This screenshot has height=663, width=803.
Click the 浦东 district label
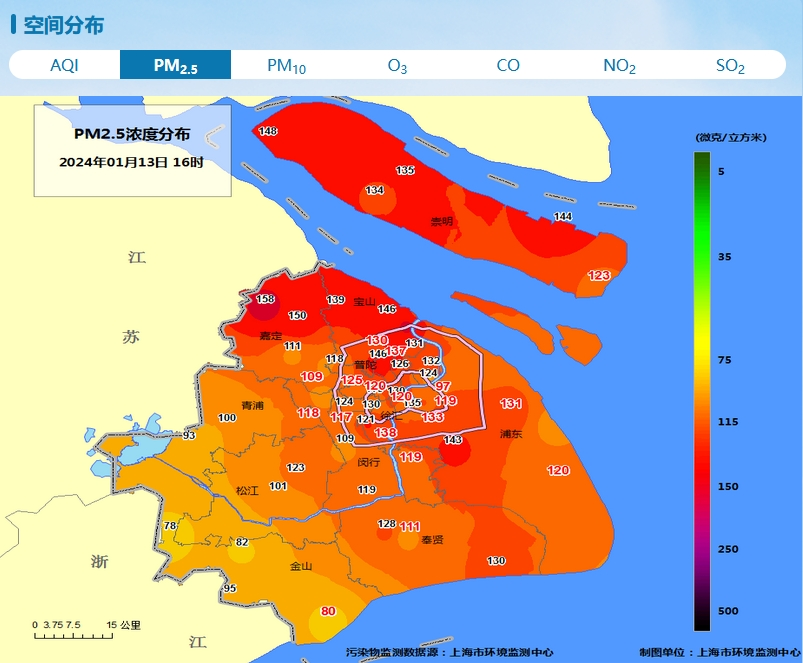tap(511, 434)
